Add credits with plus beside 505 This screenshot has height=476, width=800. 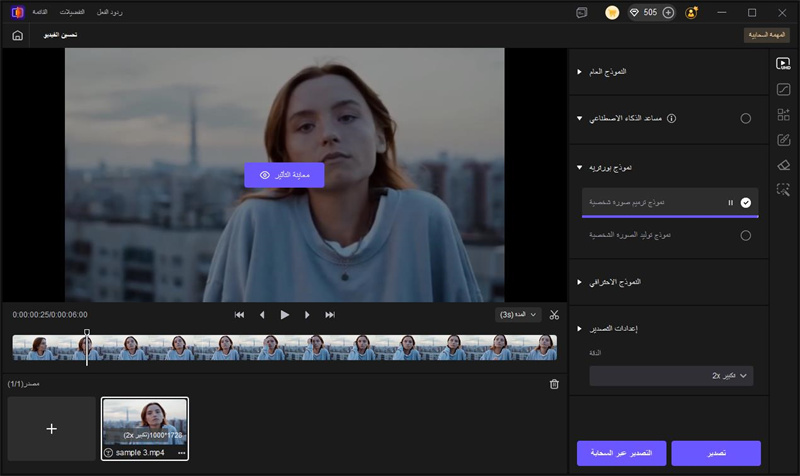click(668, 12)
